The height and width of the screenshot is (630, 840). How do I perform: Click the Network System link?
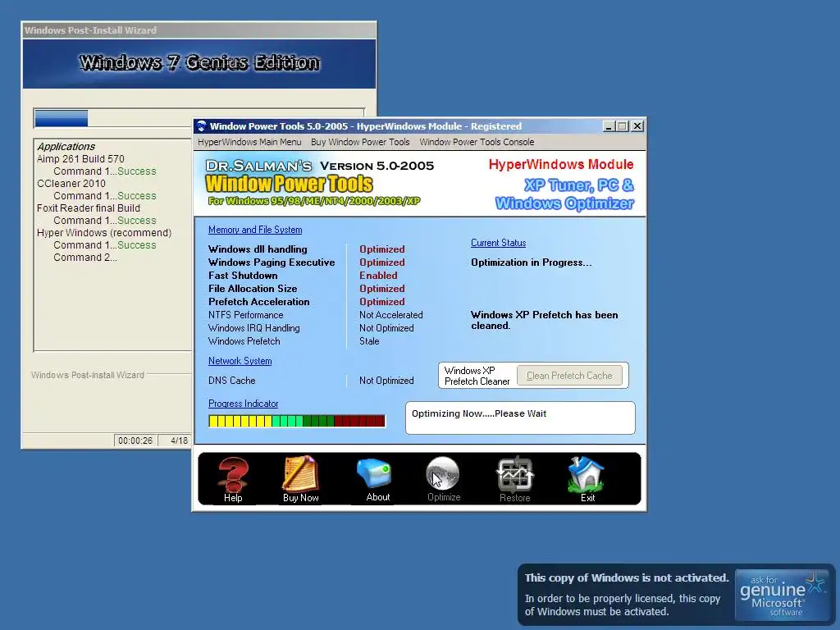pyautogui.click(x=240, y=361)
